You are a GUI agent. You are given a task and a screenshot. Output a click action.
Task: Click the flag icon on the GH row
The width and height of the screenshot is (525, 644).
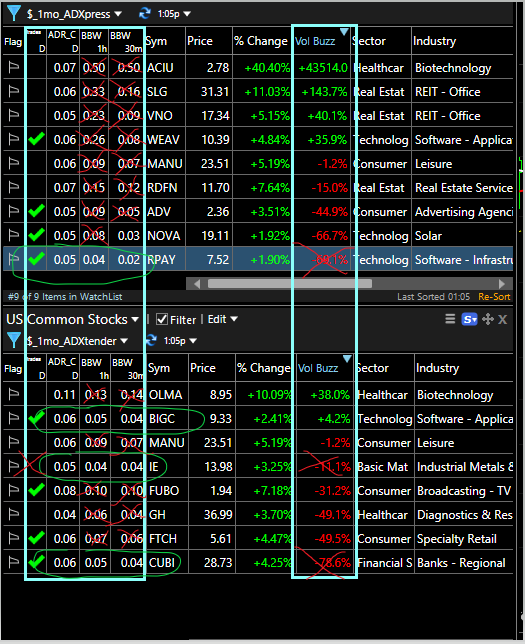click(x=14, y=514)
